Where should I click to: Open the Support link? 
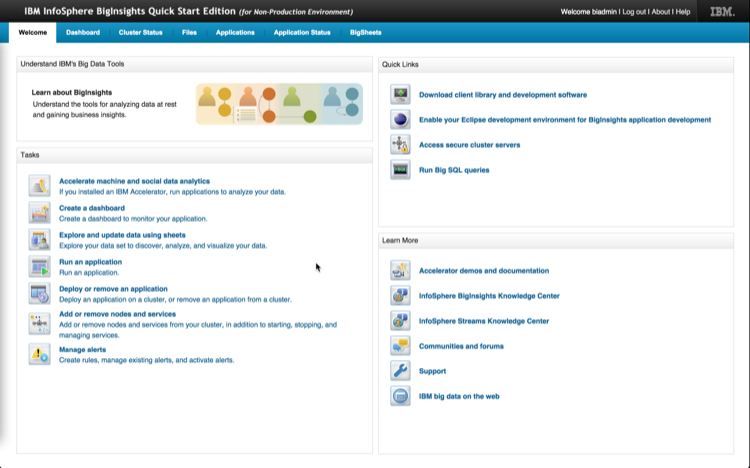[x=432, y=371]
